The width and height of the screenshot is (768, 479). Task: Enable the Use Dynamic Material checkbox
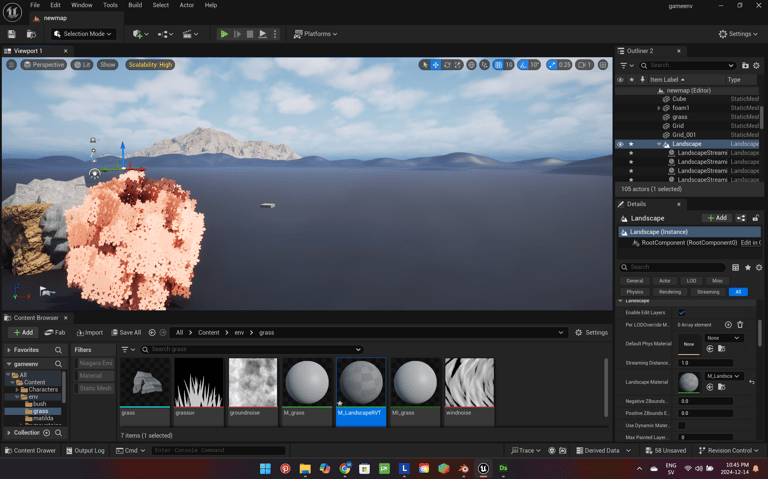(682, 425)
